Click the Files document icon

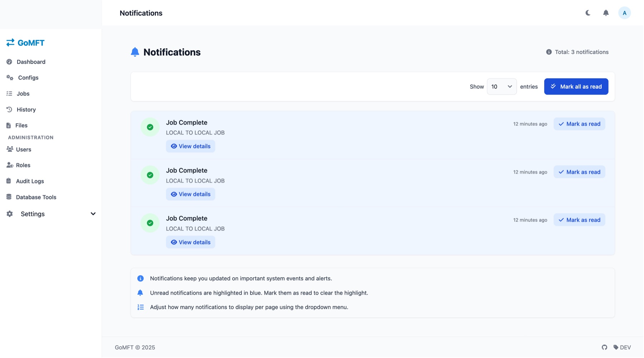tap(9, 125)
